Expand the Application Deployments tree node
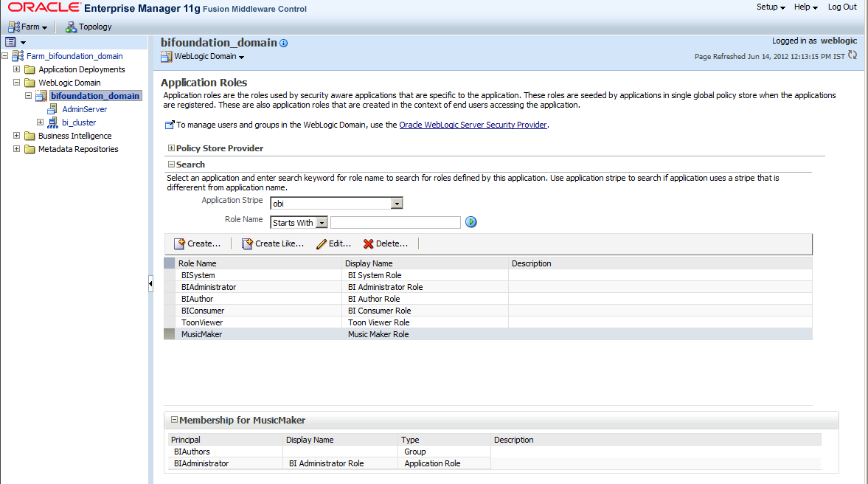868x484 pixels. 16,69
